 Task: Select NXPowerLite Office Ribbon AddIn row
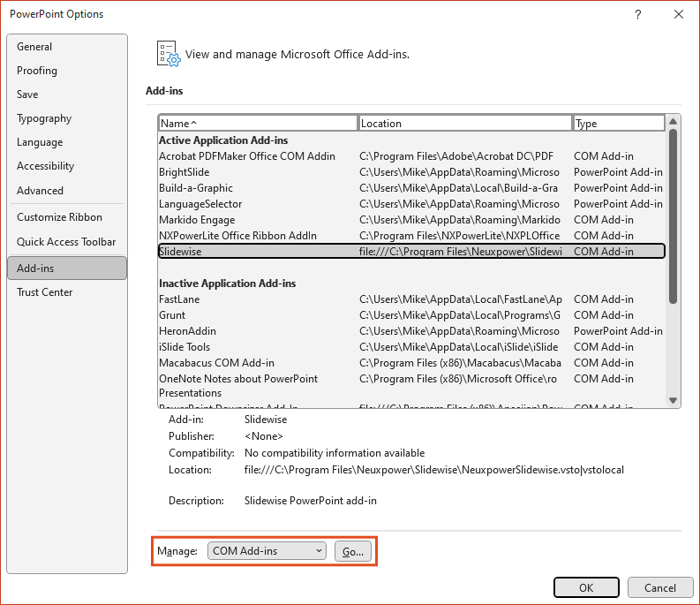(x=411, y=236)
